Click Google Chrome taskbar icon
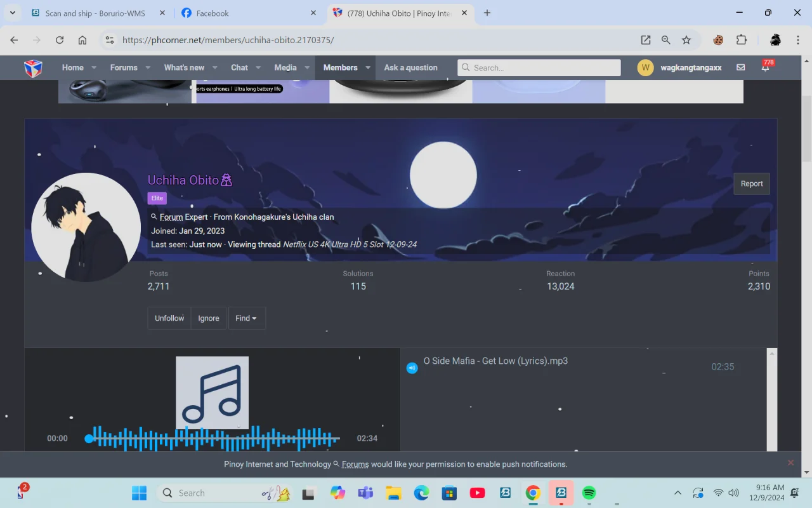Screen dimensions: 812x508 click(533, 493)
